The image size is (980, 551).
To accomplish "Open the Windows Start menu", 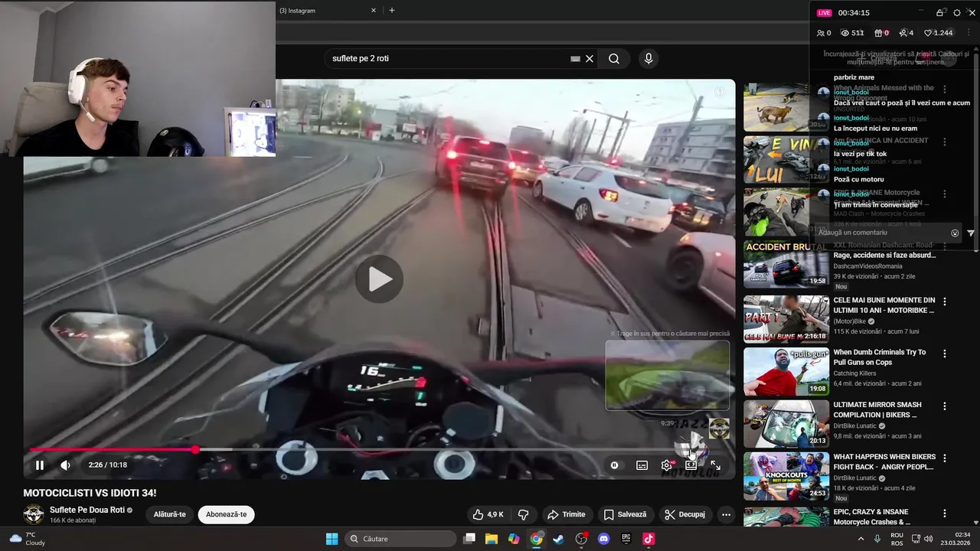I will click(x=332, y=539).
